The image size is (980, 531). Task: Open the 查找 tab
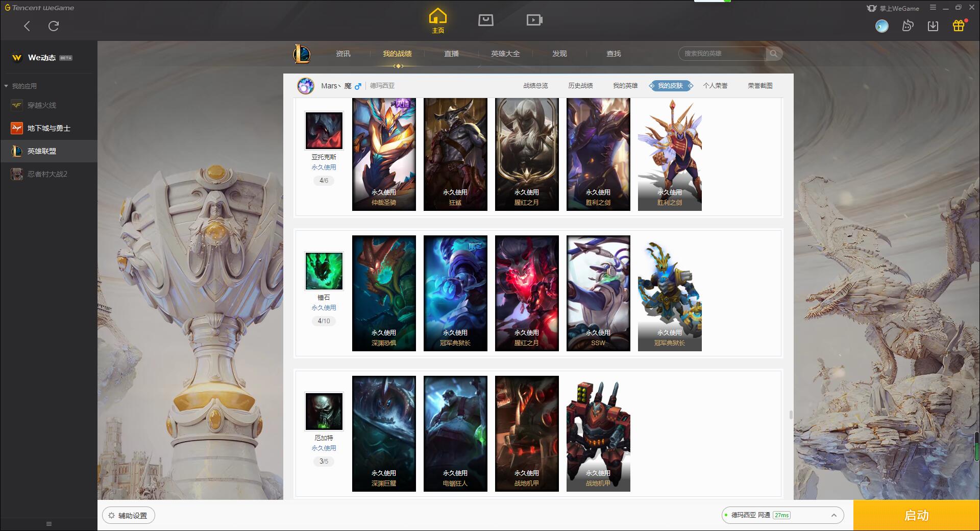coord(614,54)
